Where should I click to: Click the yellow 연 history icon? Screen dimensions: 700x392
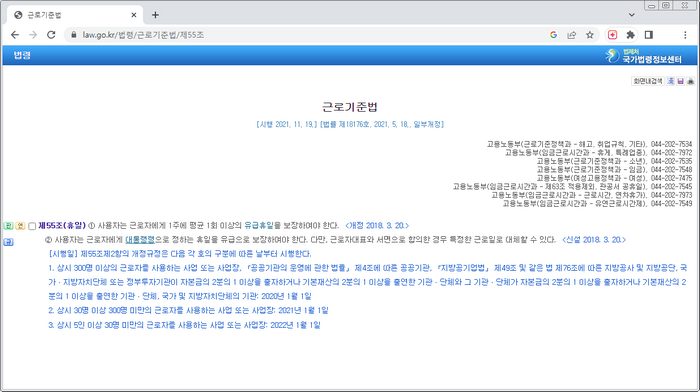click(x=20, y=226)
